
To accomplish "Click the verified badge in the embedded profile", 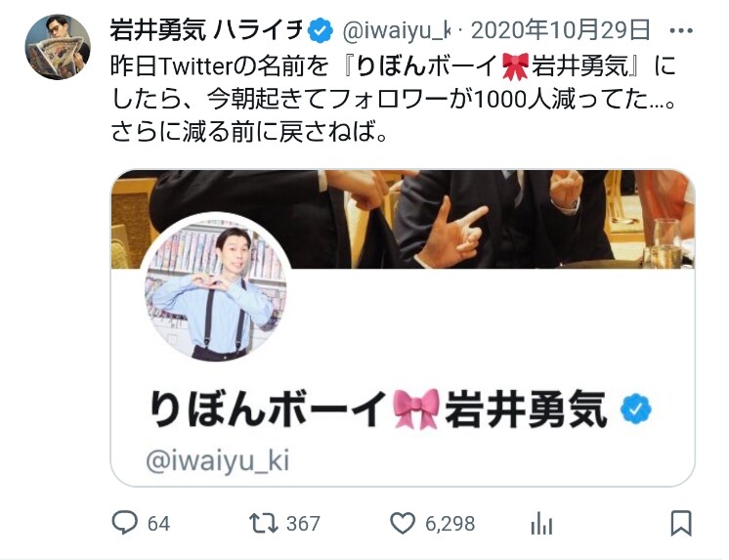I will pyautogui.click(x=636, y=409).
